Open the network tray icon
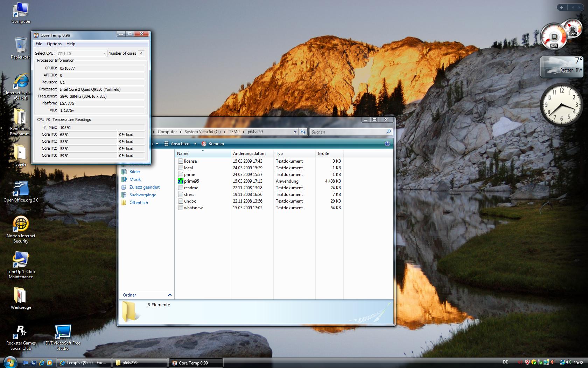The height and width of the screenshot is (368, 588). click(562, 362)
